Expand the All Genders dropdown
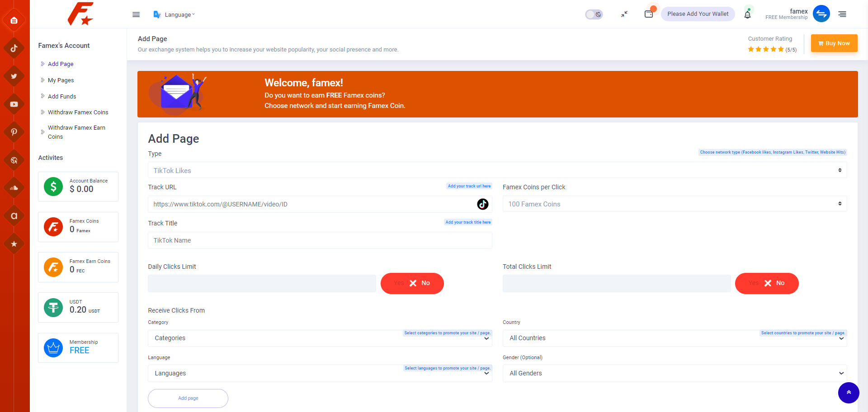Screen dimensions: 868x412 point(675,374)
